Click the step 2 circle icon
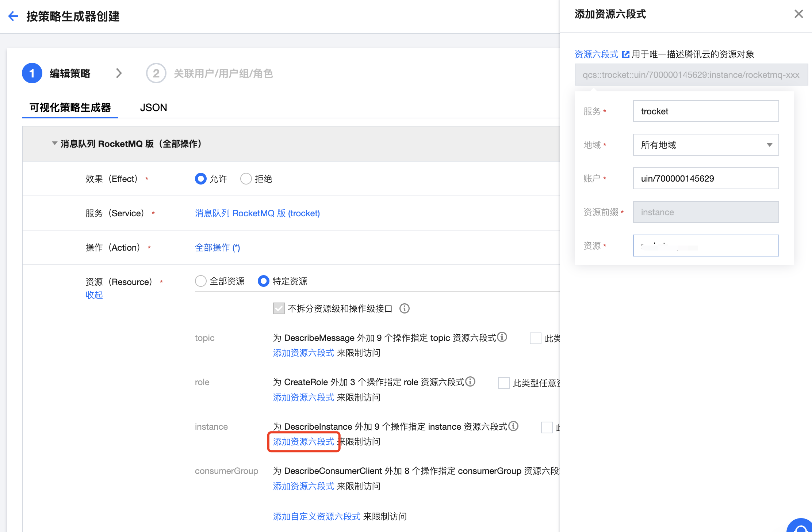This screenshot has height=532, width=812. click(x=156, y=73)
